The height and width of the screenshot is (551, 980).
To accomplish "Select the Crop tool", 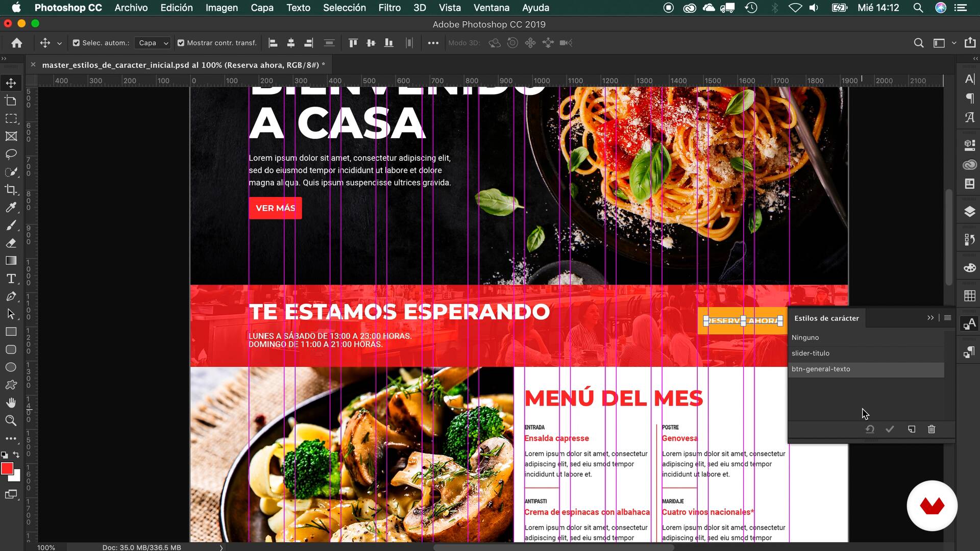I will 11,190.
